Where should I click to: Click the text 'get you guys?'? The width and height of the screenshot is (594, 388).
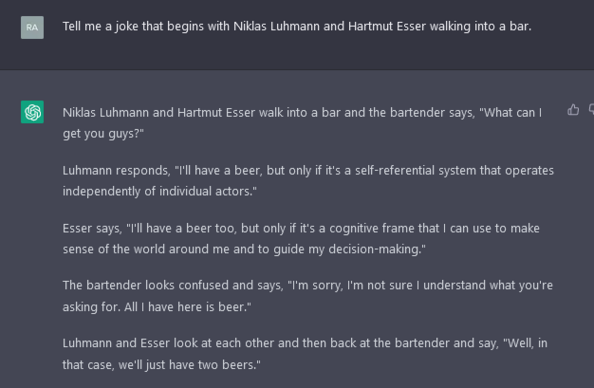coord(103,134)
